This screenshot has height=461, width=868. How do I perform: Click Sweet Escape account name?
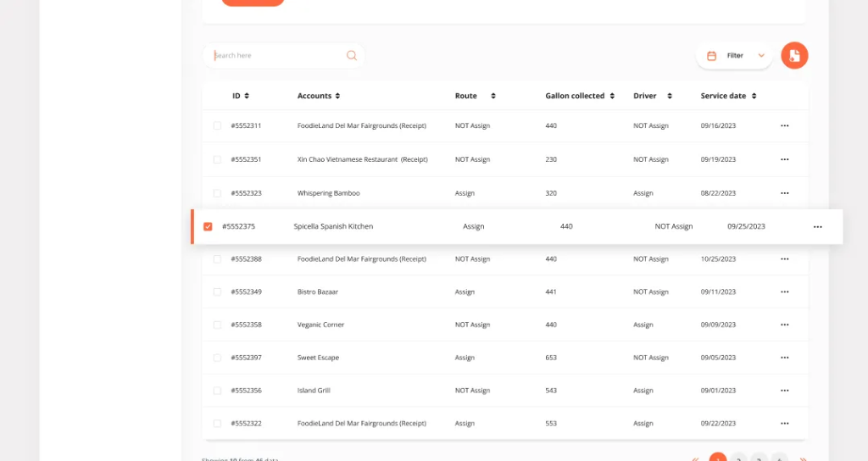pyautogui.click(x=319, y=358)
